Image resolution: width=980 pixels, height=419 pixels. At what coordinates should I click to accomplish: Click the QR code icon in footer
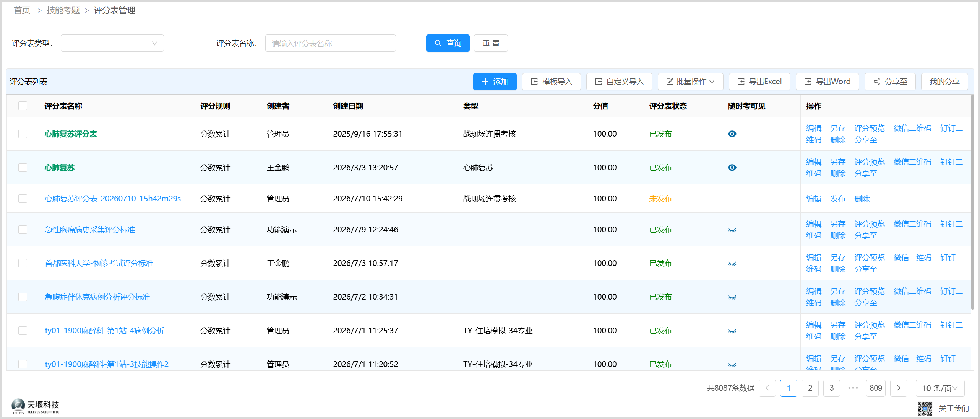click(x=925, y=409)
